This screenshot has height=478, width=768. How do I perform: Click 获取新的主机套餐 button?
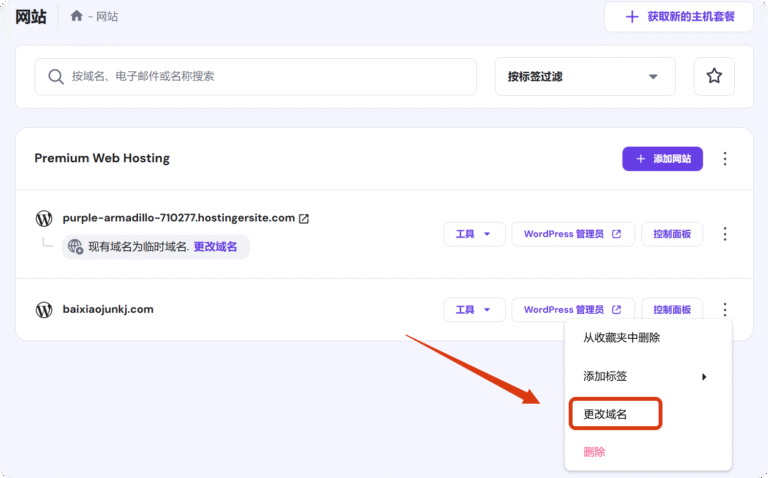(x=678, y=17)
